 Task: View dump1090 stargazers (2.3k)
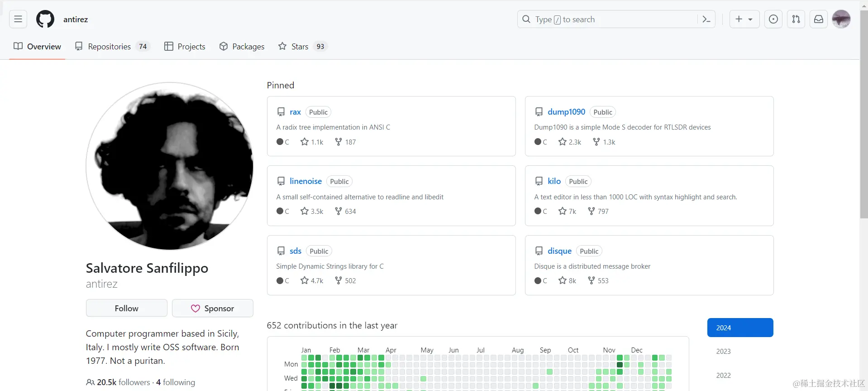(570, 142)
